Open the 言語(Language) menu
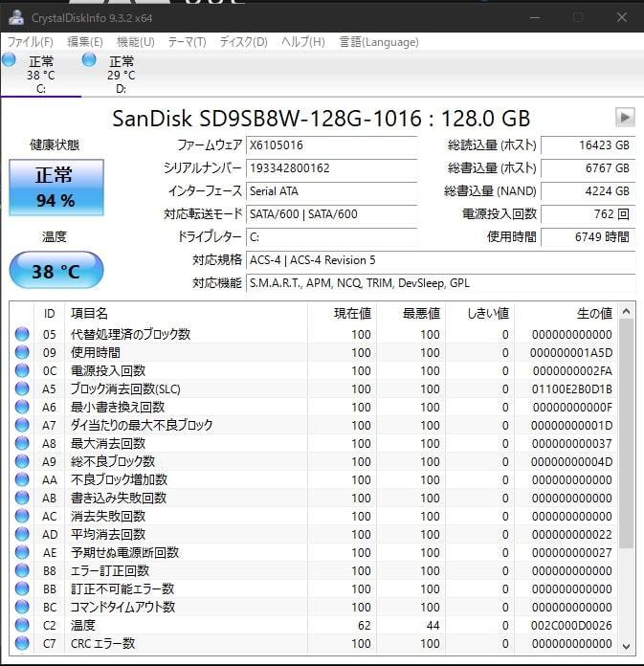Viewport: 644px width, 666px height. point(379,42)
